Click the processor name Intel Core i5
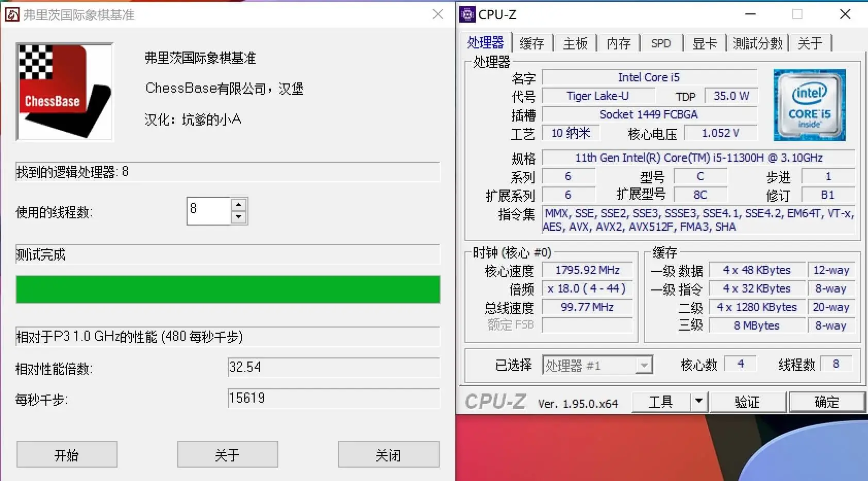Screen dimensions: 868x481 (649, 78)
